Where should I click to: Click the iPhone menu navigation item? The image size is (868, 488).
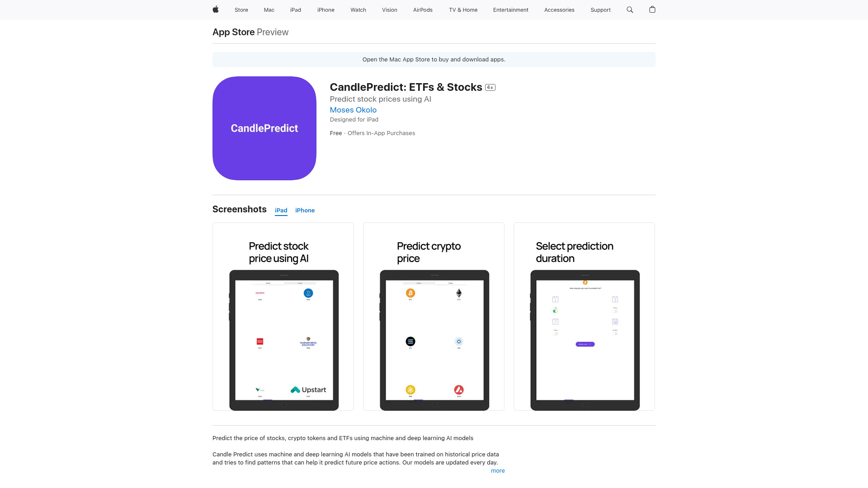[325, 9]
